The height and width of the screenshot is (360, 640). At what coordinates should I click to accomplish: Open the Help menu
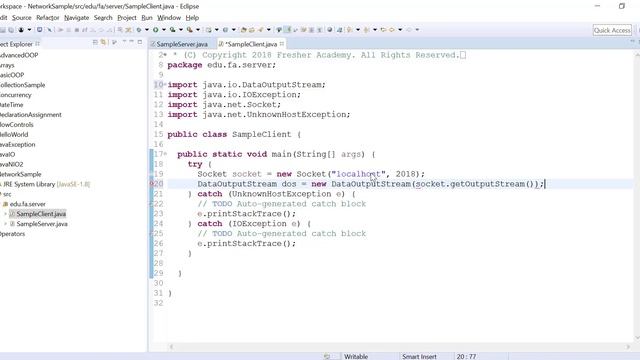point(192,18)
